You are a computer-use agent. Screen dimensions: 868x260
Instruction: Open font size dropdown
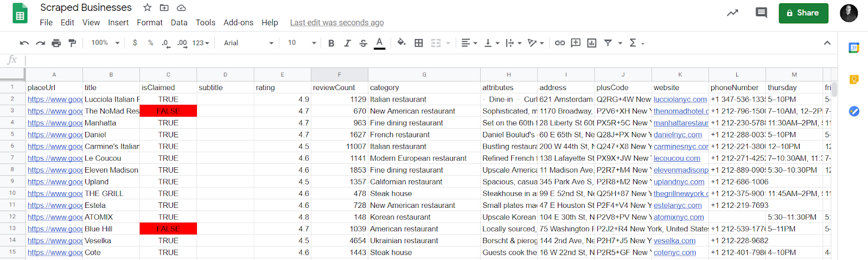coord(302,43)
